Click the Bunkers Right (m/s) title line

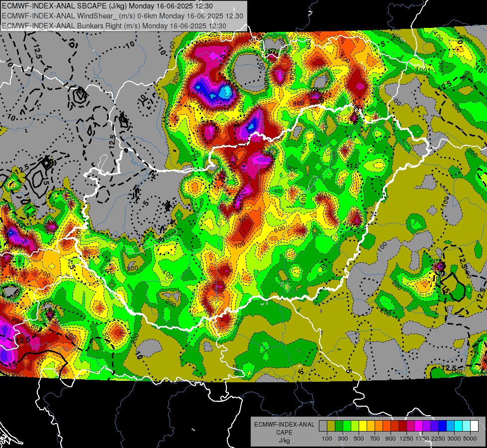pos(114,26)
